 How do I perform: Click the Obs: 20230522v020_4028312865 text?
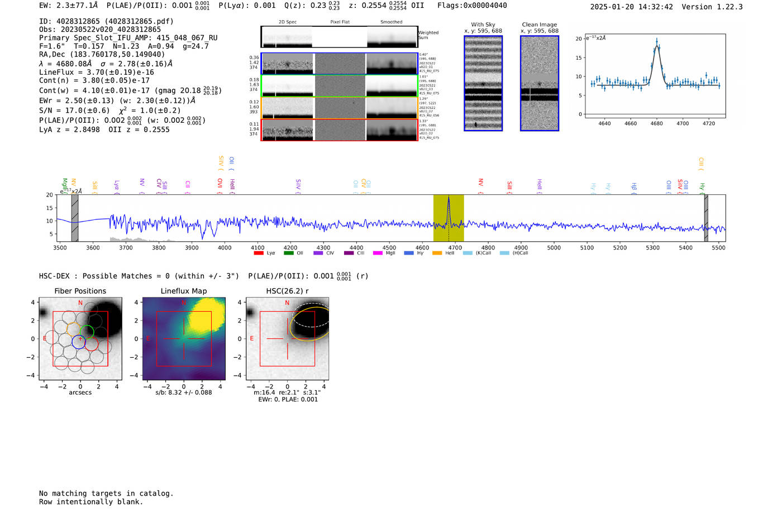click(x=100, y=30)
